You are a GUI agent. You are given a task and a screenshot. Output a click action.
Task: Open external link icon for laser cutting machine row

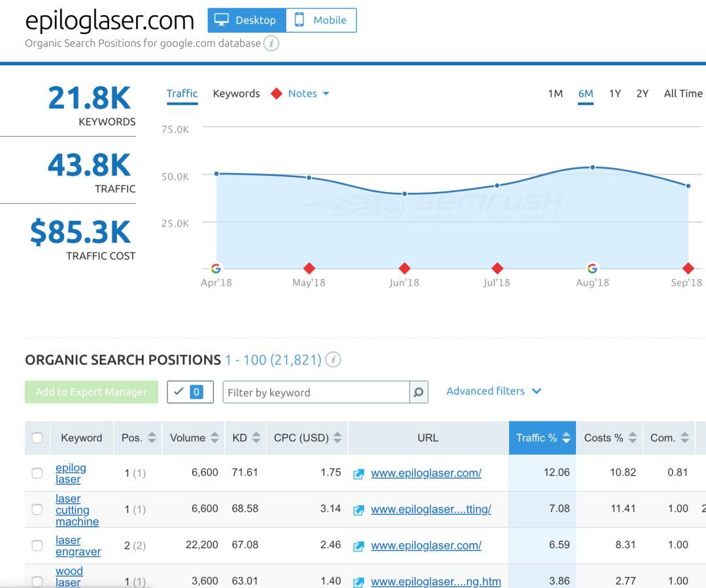[358, 510]
